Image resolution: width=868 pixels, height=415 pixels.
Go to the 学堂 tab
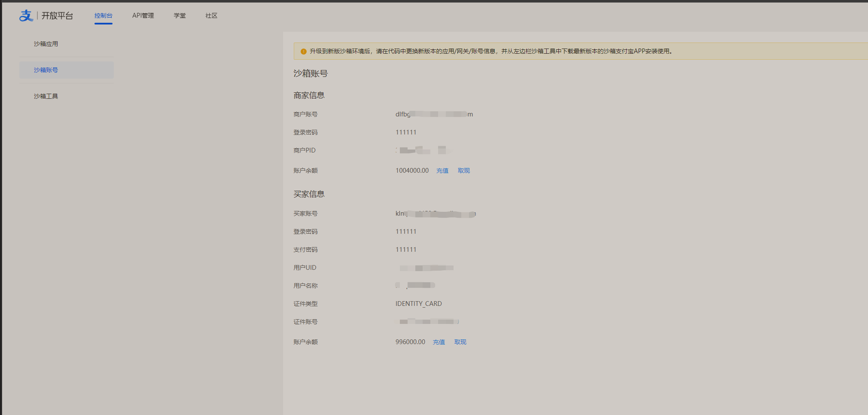(180, 15)
